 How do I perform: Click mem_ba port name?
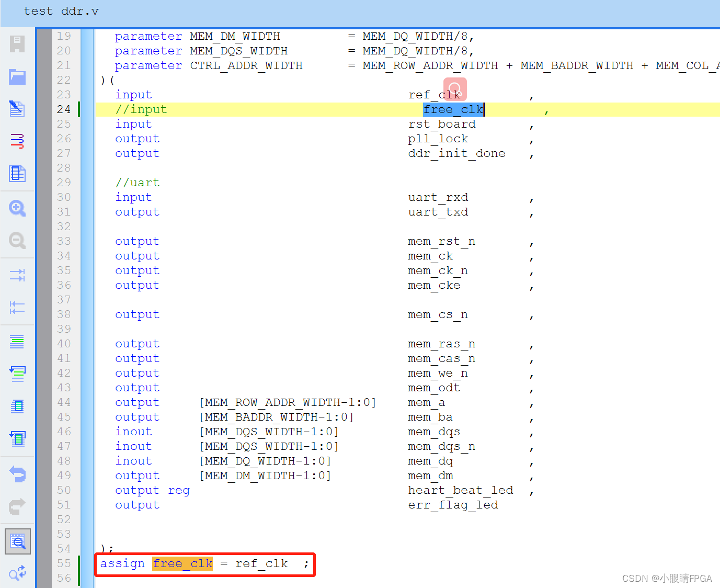pyautogui.click(x=430, y=417)
